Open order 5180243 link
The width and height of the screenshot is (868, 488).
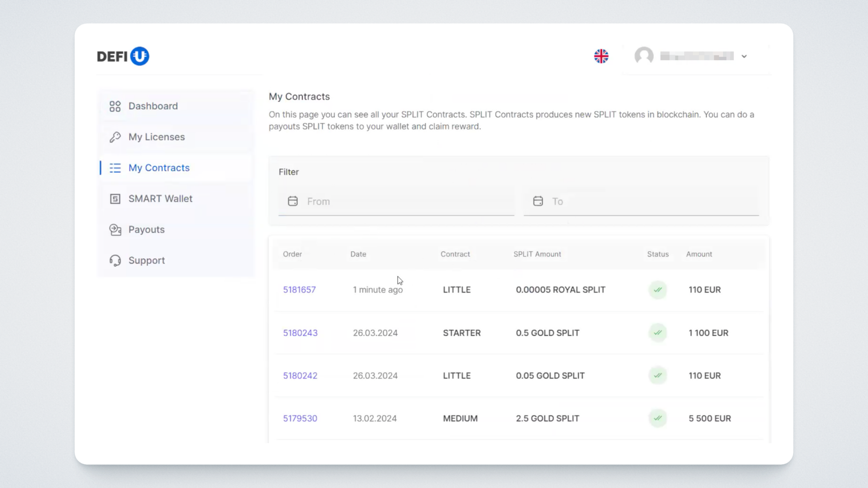pyautogui.click(x=300, y=333)
